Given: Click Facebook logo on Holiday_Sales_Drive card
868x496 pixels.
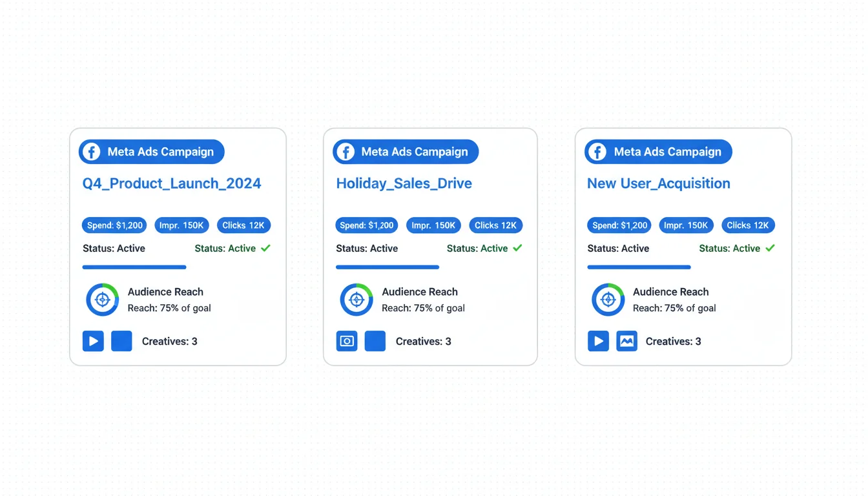Looking at the screenshot, I should tap(346, 152).
